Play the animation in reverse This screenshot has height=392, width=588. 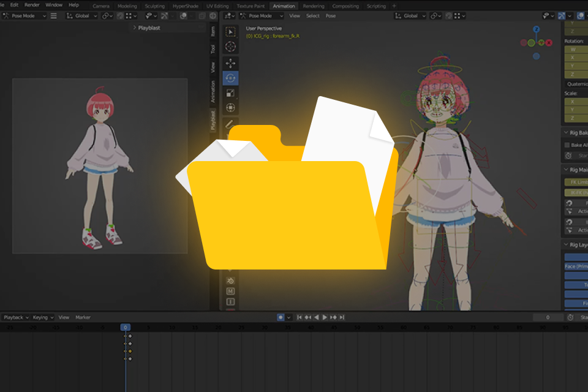click(x=317, y=317)
